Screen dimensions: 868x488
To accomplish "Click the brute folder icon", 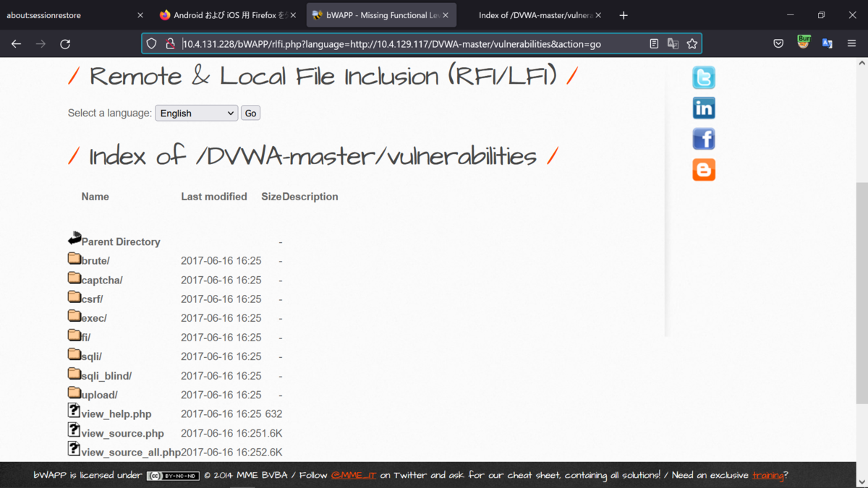I will (75, 259).
